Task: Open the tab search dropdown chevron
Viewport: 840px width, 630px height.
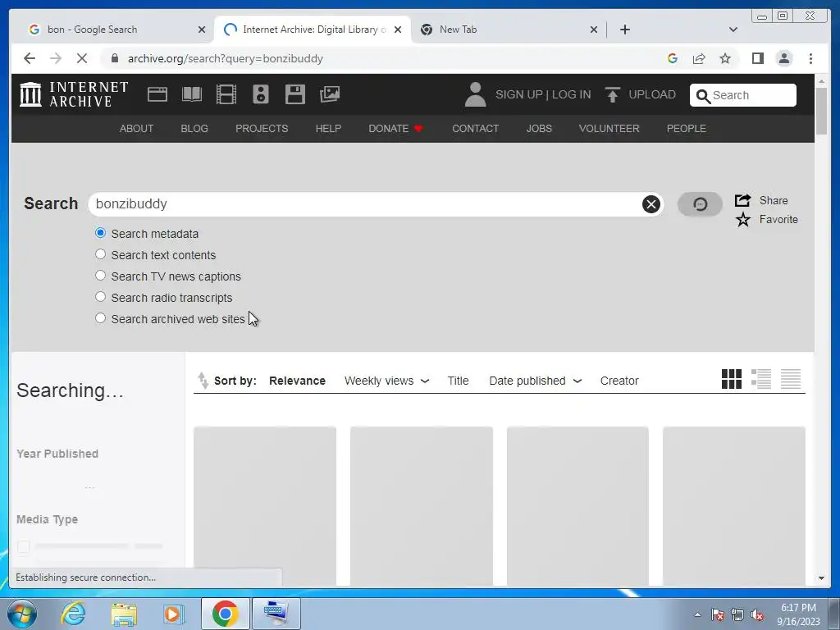Action: pyautogui.click(x=733, y=30)
